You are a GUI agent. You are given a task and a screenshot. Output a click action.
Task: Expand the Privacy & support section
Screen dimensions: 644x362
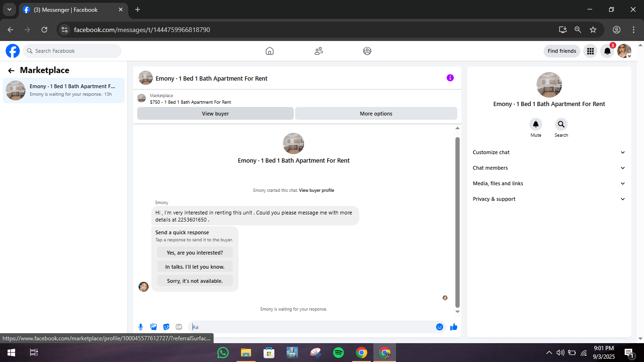click(549, 199)
